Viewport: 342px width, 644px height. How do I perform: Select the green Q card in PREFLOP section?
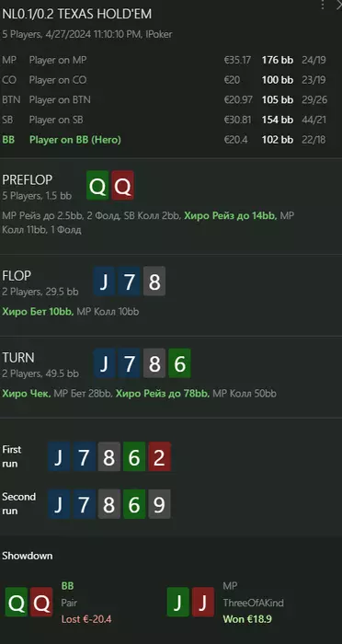click(x=97, y=186)
